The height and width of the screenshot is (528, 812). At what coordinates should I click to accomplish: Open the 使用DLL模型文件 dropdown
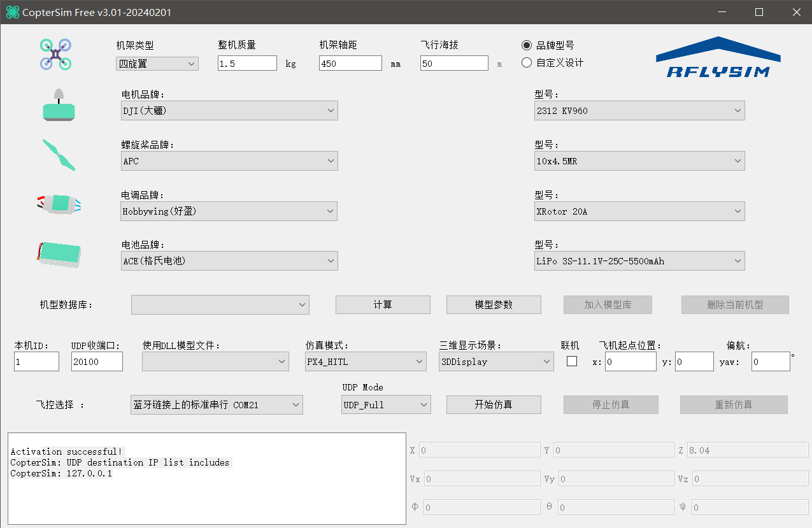pyautogui.click(x=216, y=361)
